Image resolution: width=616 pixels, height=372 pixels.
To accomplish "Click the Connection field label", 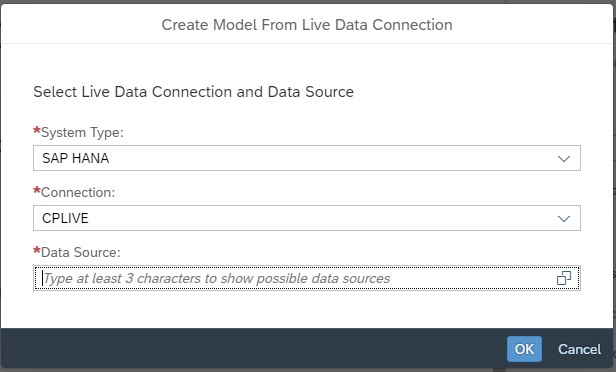I will (x=78, y=192).
